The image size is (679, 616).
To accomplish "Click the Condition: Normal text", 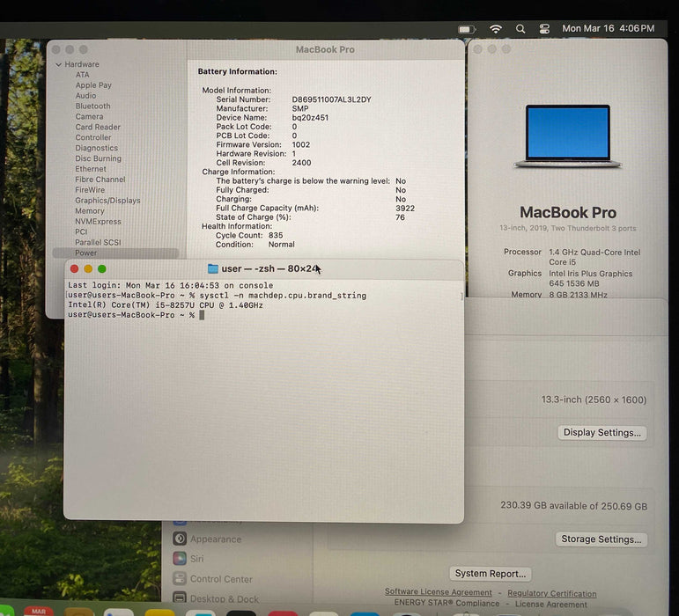I will click(255, 245).
